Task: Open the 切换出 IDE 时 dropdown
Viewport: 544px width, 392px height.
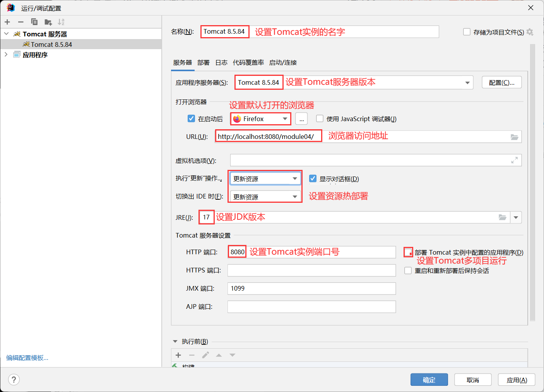Action: click(295, 197)
